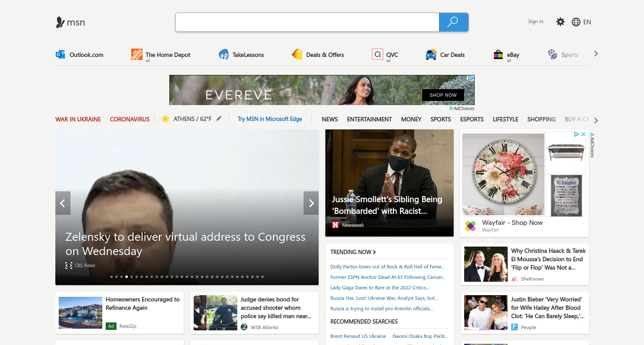The height and width of the screenshot is (345, 644).
Task: Click the eBay shopping bag icon
Action: [498, 54]
